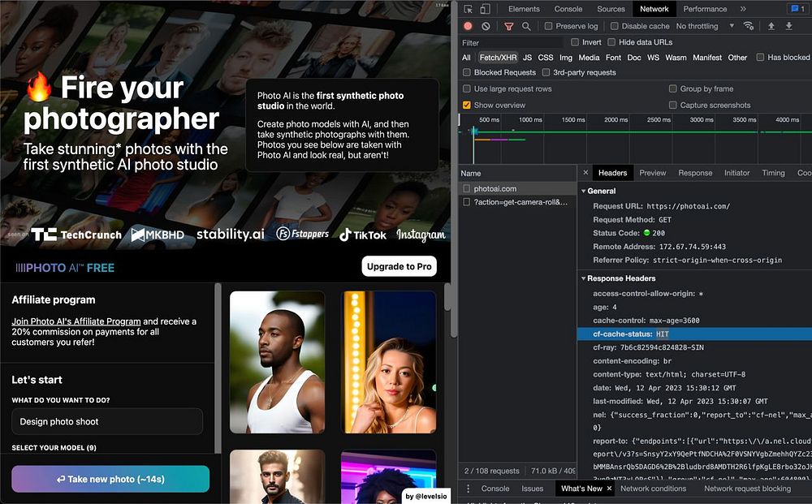Select the photoai.com request row
The image size is (812, 504).
(495, 188)
